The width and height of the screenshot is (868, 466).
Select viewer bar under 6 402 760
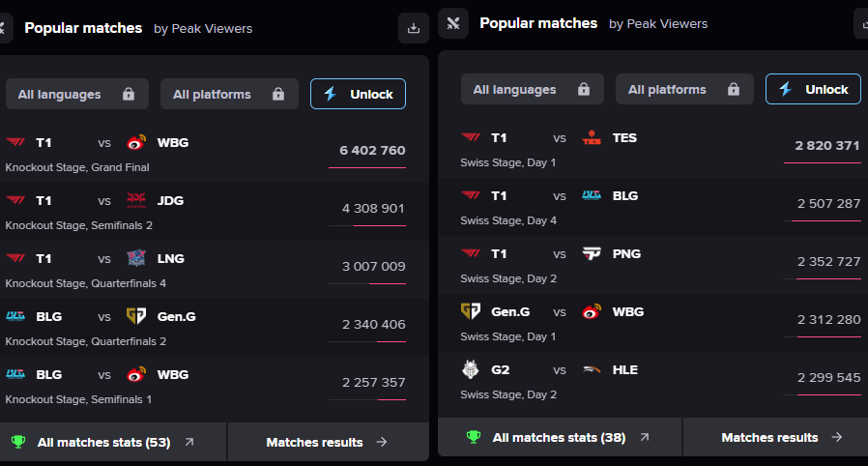click(367, 167)
